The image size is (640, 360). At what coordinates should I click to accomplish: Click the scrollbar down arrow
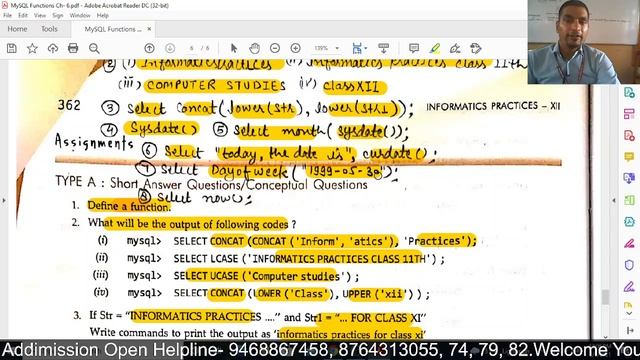pos(605,337)
